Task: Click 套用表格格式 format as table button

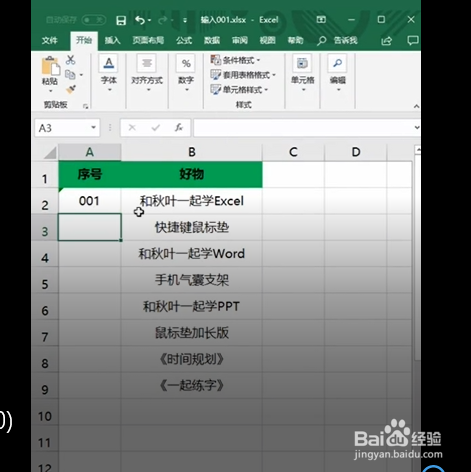Action: (243, 75)
